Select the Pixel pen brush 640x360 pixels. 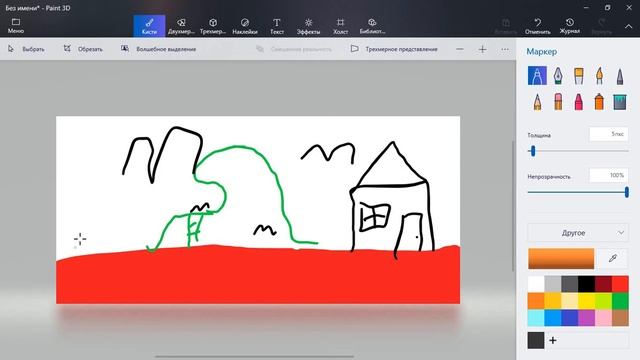(620, 76)
